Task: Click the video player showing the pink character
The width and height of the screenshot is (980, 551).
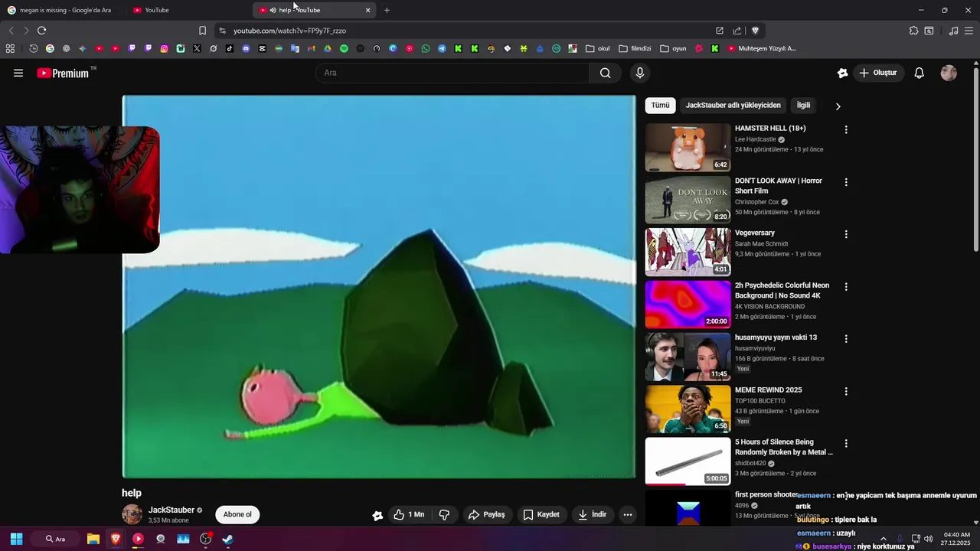Action: tap(379, 287)
